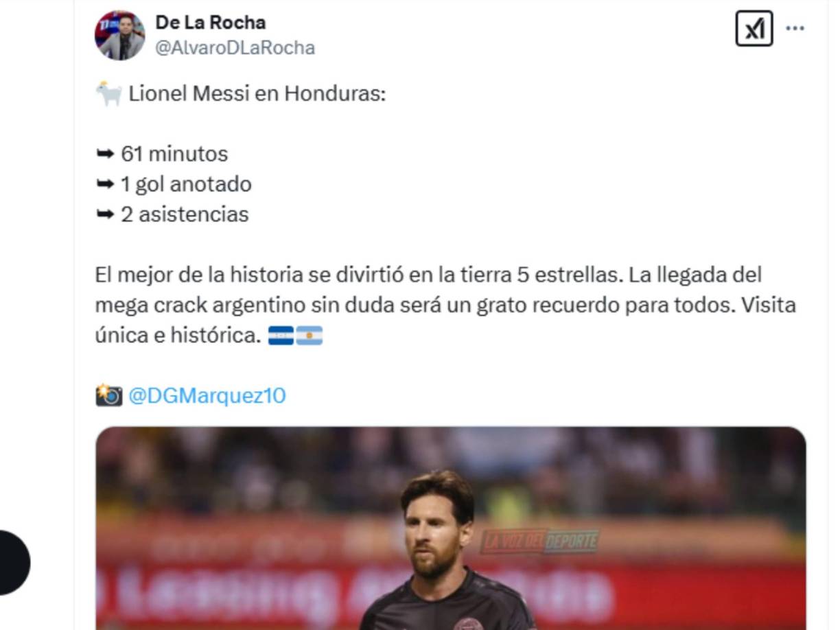Click the "Lionel Messi en Honduras:" heading text
The width and height of the screenshot is (840, 630).
pos(257,94)
